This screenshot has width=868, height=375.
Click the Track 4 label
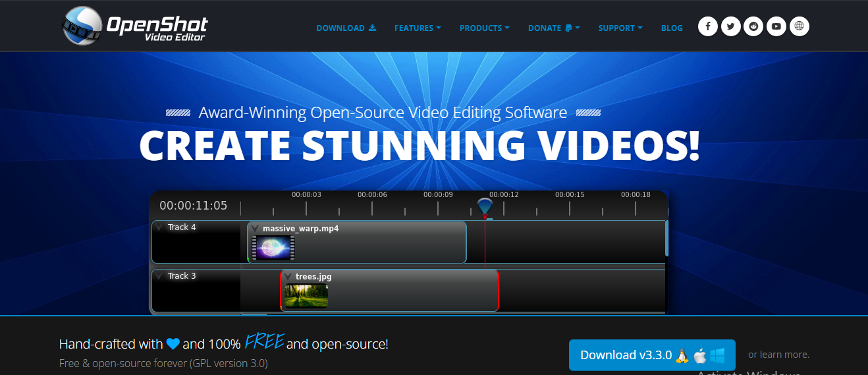click(182, 227)
